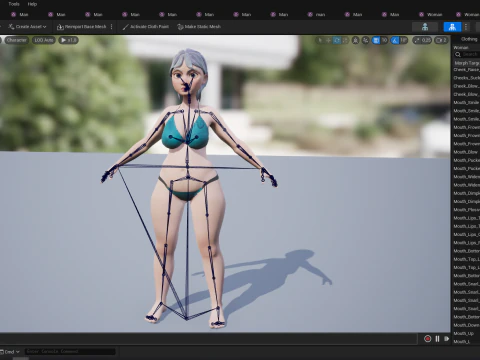Click Reimport Base Mesh button
The width and height of the screenshot is (480, 360).
coord(82,27)
